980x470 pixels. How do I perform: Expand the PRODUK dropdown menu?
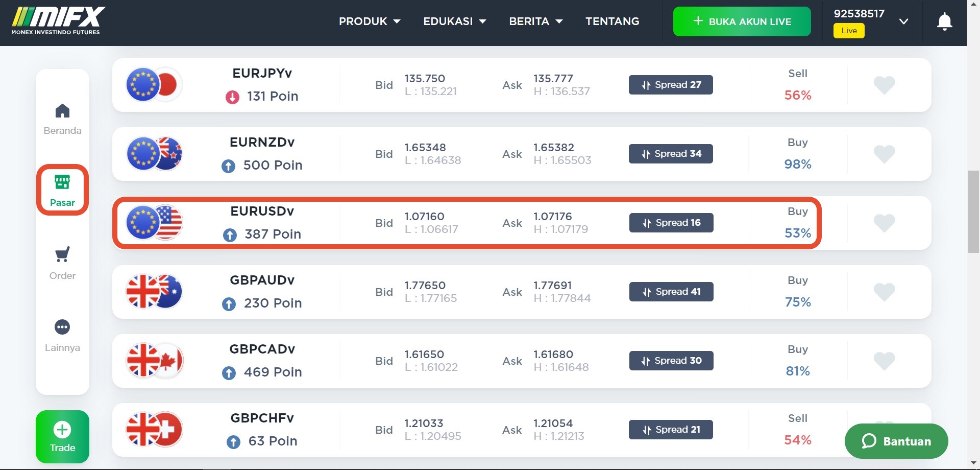[x=370, y=21]
